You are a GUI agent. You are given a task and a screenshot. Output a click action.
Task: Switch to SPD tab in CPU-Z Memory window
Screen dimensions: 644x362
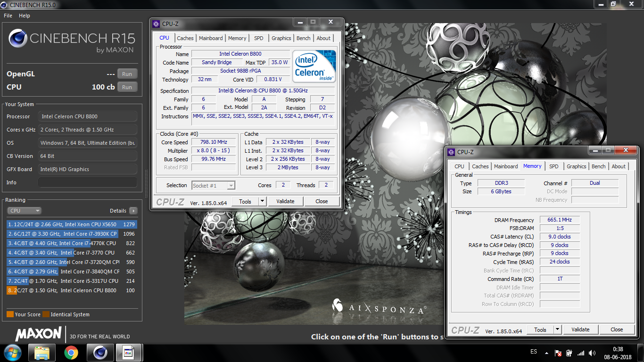(554, 166)
